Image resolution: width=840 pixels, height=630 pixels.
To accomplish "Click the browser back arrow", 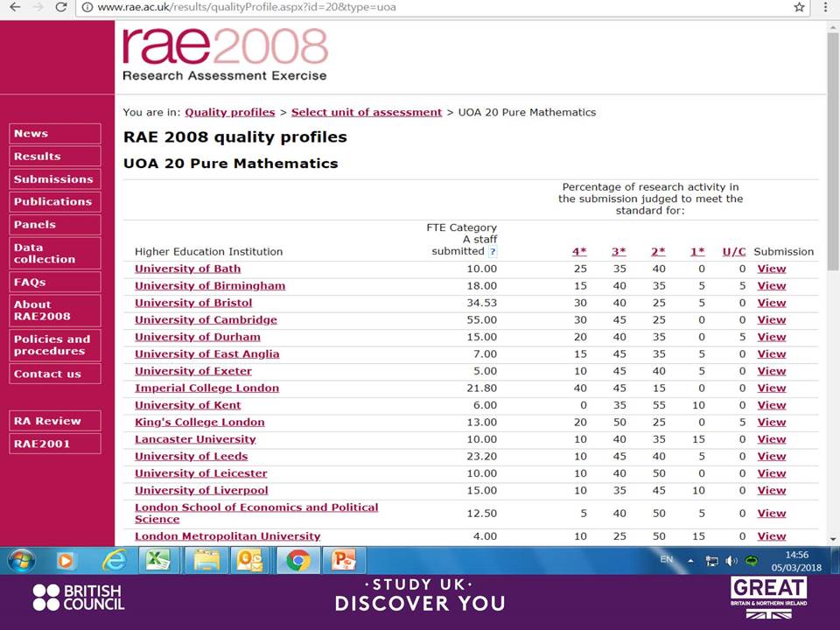I will [15, 7].
